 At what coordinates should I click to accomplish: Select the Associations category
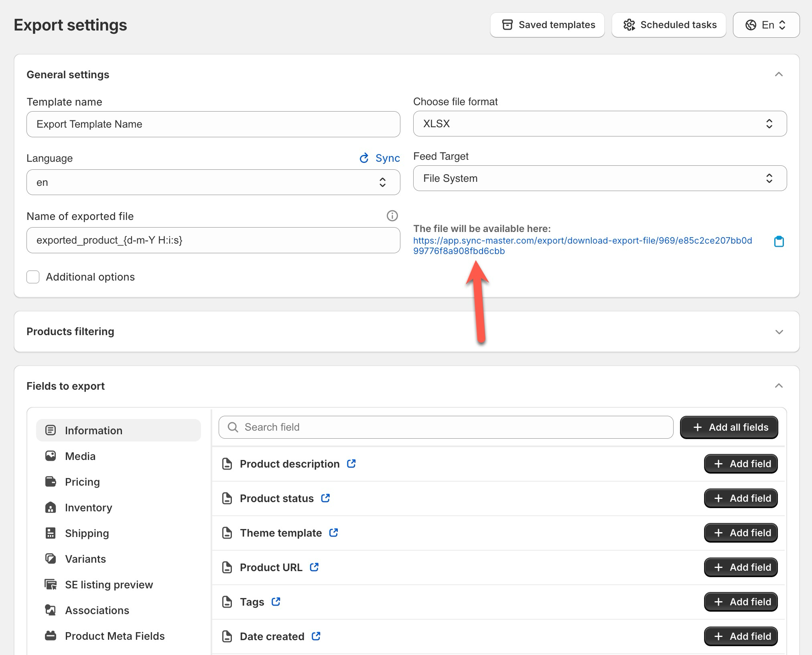pos(118,610)
